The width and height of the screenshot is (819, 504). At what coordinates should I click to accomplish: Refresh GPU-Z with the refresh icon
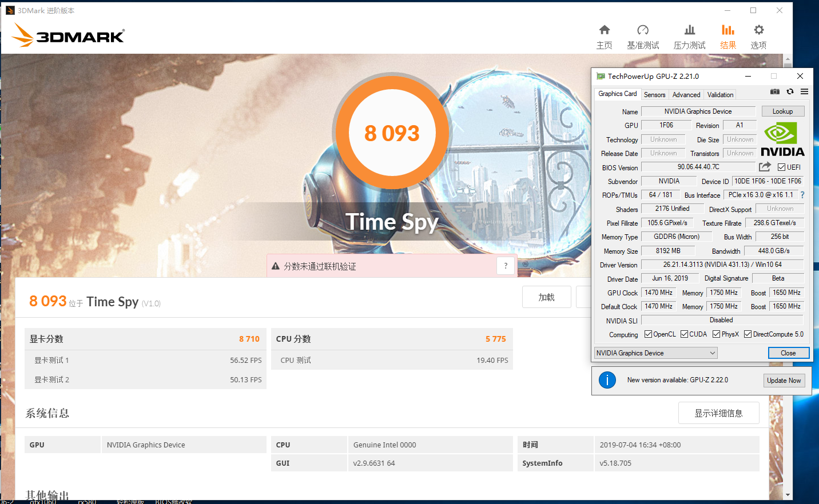(x=790, y=91)
